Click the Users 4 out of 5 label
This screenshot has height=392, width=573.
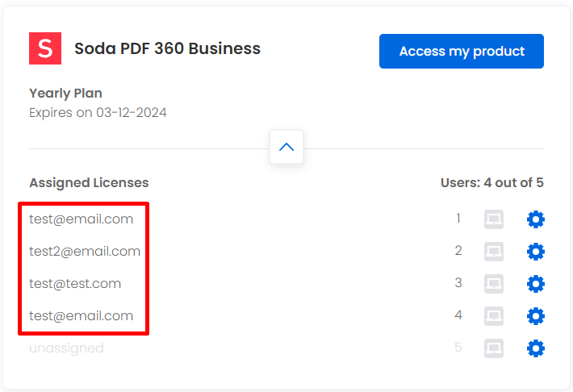coord(491,182)
